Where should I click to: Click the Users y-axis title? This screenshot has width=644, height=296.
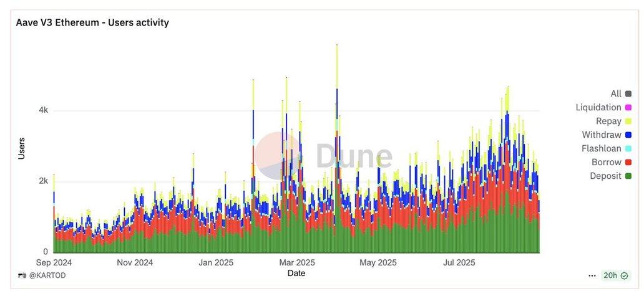pos(22,148)
